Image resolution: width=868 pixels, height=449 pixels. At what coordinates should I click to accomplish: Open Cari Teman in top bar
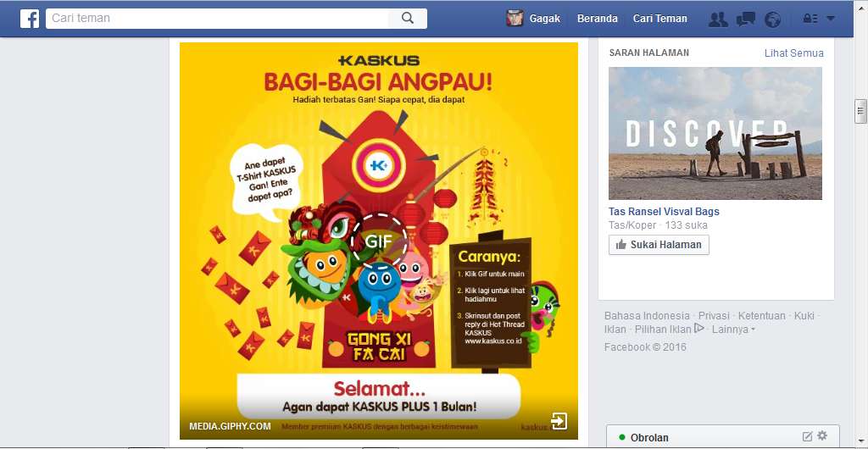pos(659,19)
